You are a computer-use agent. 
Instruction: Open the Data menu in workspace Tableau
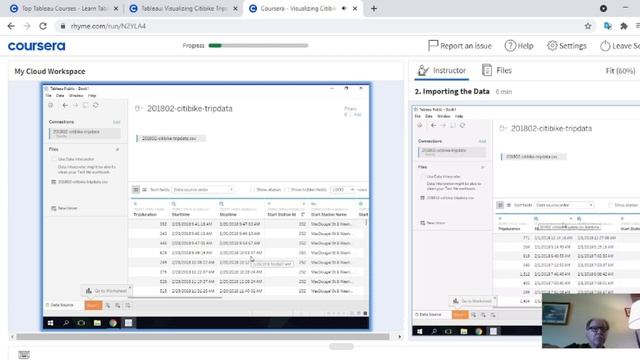(x=60, y=96)
